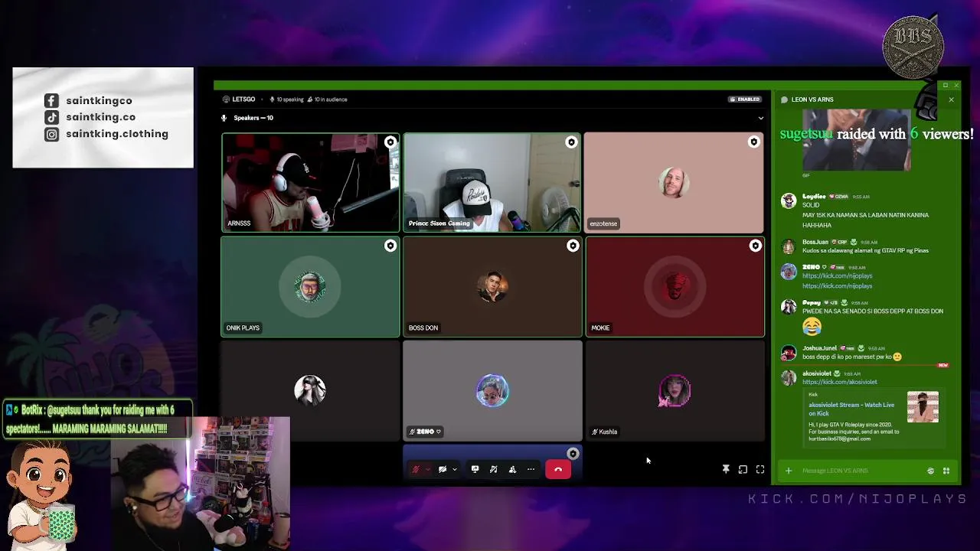The width and height of the screenshot is (980, 551).
Task: Click ZENO's chat avatar
Action: pos(789,271)
